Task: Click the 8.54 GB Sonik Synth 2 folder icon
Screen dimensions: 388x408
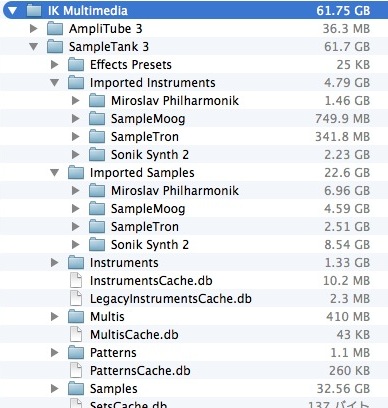Action: coord(97,245)
